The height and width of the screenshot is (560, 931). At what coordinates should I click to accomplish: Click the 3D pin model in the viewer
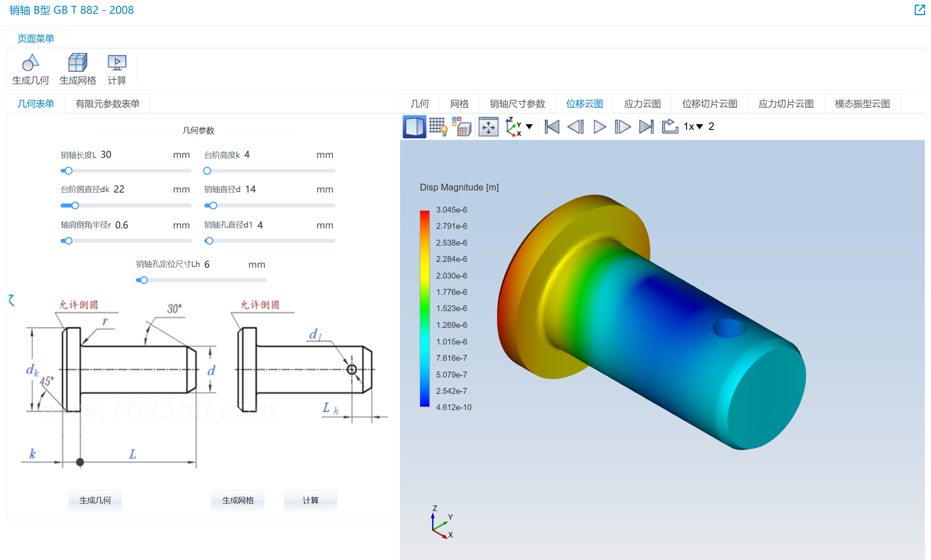[652, 322]
